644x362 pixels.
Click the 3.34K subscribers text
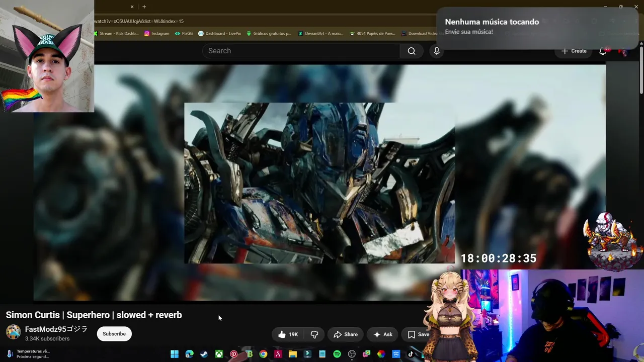[47, 339]
